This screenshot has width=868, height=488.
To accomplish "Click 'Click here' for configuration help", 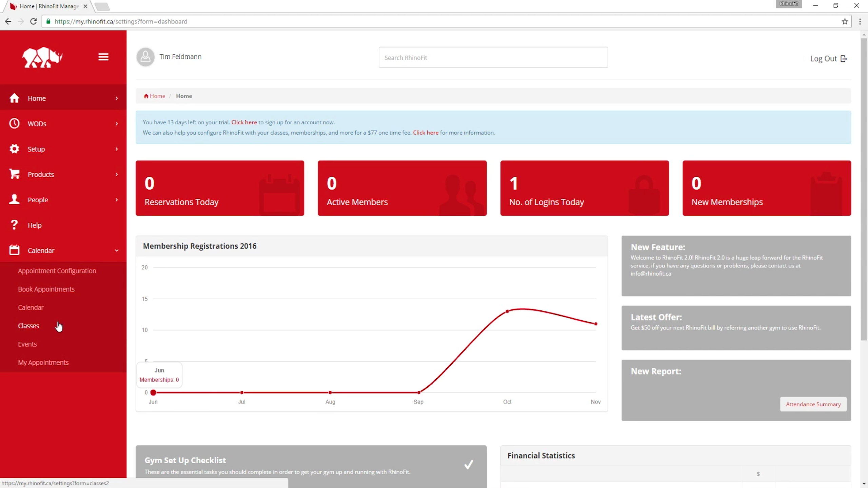I will [x=425, y=132].
